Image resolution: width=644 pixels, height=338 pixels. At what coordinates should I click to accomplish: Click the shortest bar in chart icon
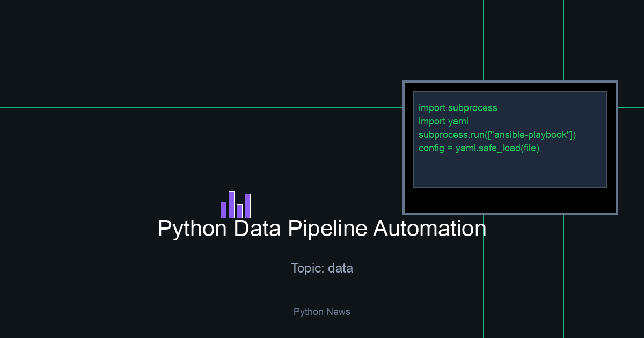click(240, 211)
